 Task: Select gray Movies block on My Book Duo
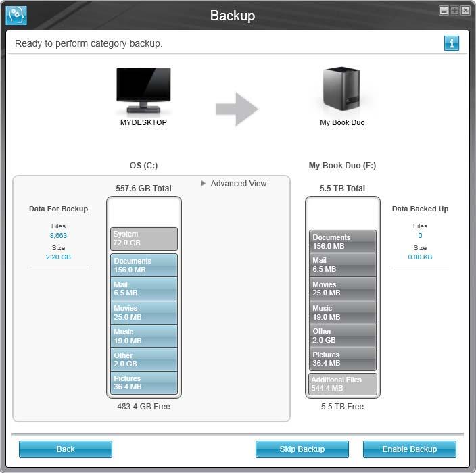[x=342, y=289]
